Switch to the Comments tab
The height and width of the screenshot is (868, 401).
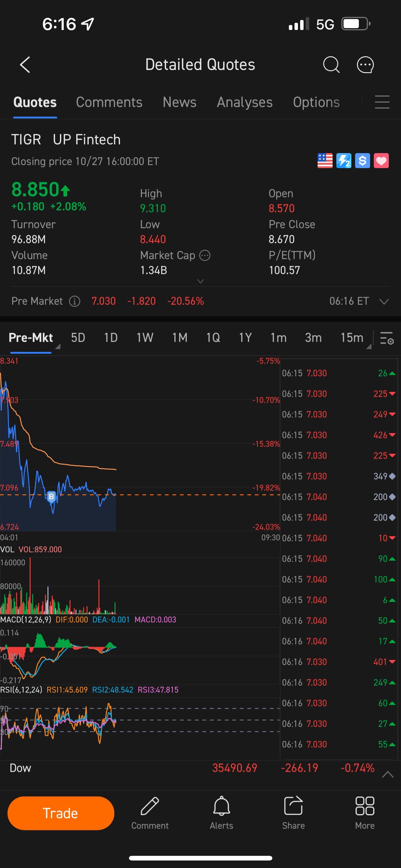(109, 102)
